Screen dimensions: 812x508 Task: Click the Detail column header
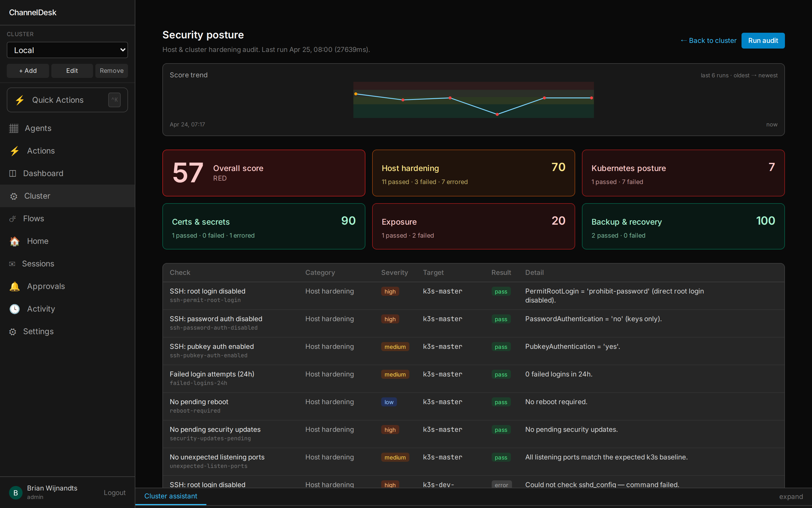click(x=535, y=272)
